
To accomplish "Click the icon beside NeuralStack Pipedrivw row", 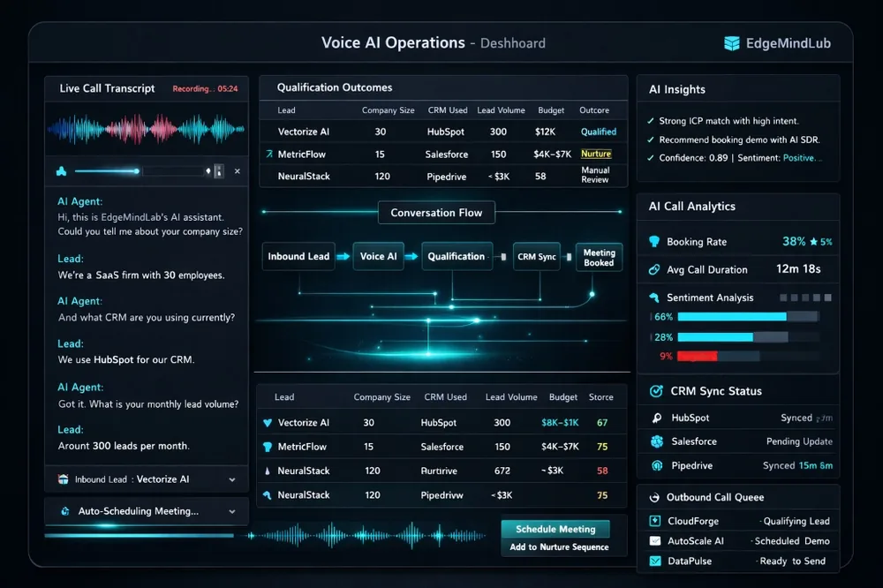I will click(268, 495).
